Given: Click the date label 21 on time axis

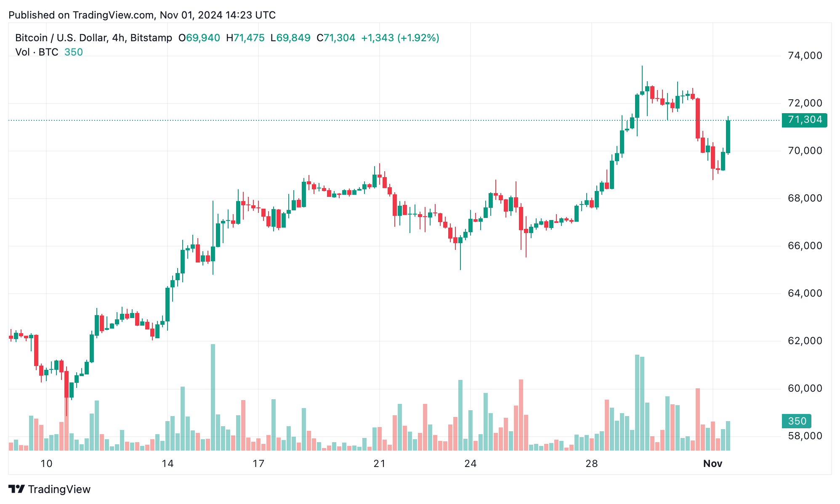Looking at the screenshot, I should pos(380,464).
